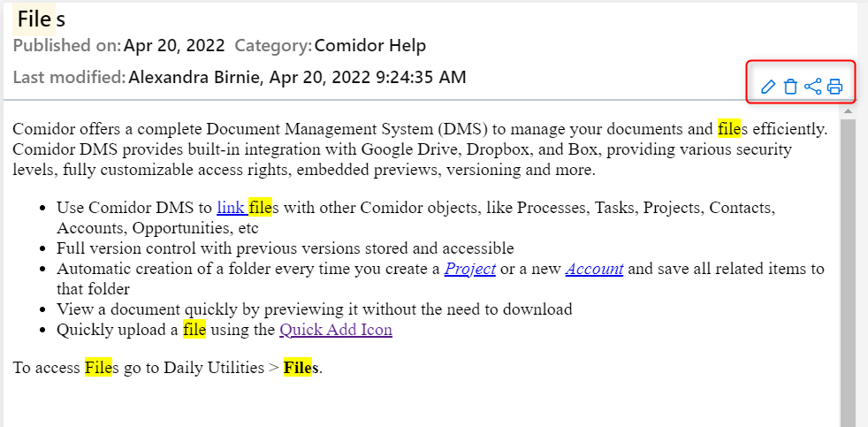Print the Files help article
The image size is (868, 427).
point(835,87)
